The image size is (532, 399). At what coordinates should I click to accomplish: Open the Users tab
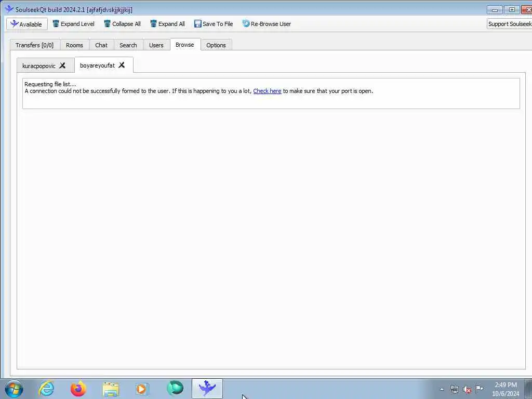pos(156,45)
